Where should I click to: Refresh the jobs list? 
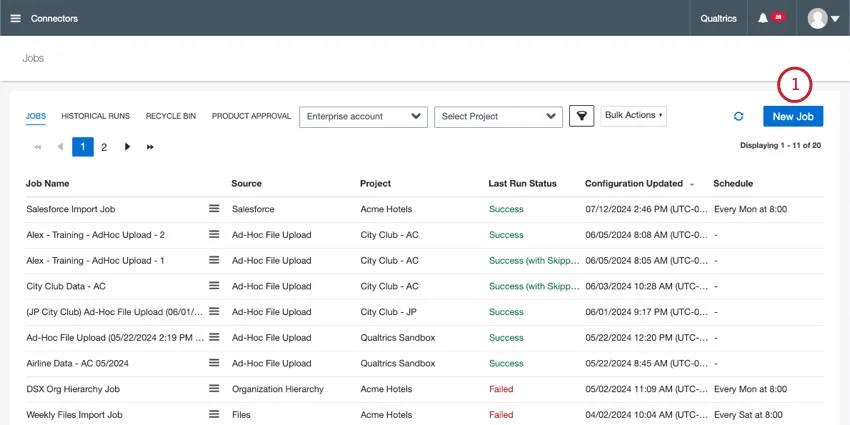click(x=738, y=116)
